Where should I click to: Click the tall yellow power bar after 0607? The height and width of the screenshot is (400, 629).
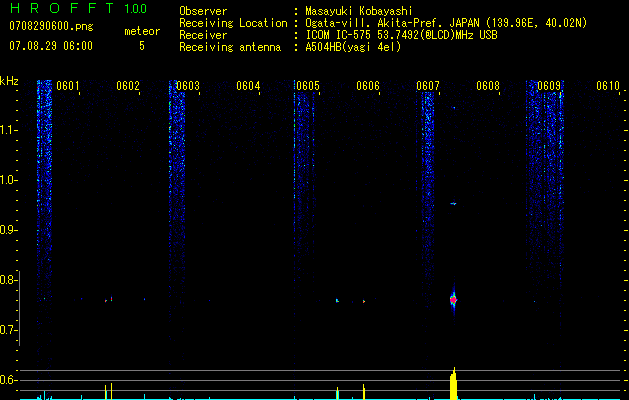coord(453,384)
